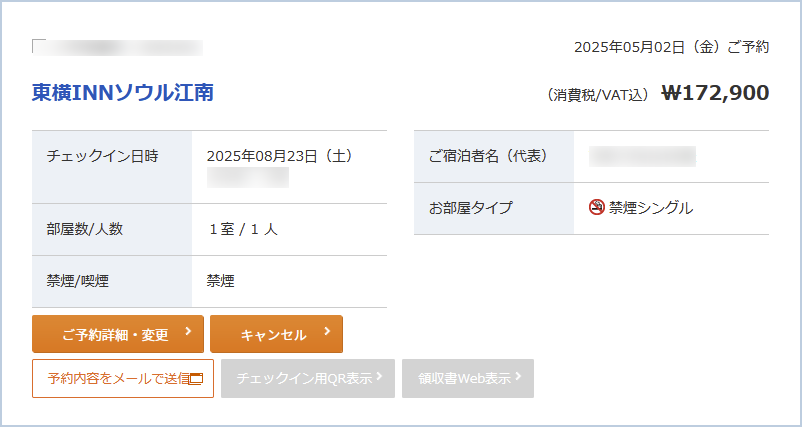Viewport: 802px width, 427px height.
Task: Show the チェックイン用QR表示 check-in QR
Action: [x=308, y=378]
